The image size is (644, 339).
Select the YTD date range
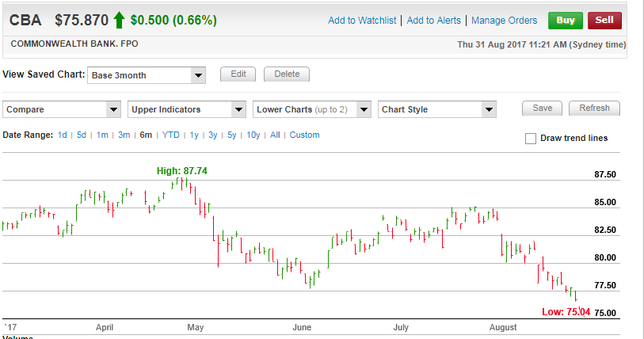pyautogui.click(x=171, y=135)
